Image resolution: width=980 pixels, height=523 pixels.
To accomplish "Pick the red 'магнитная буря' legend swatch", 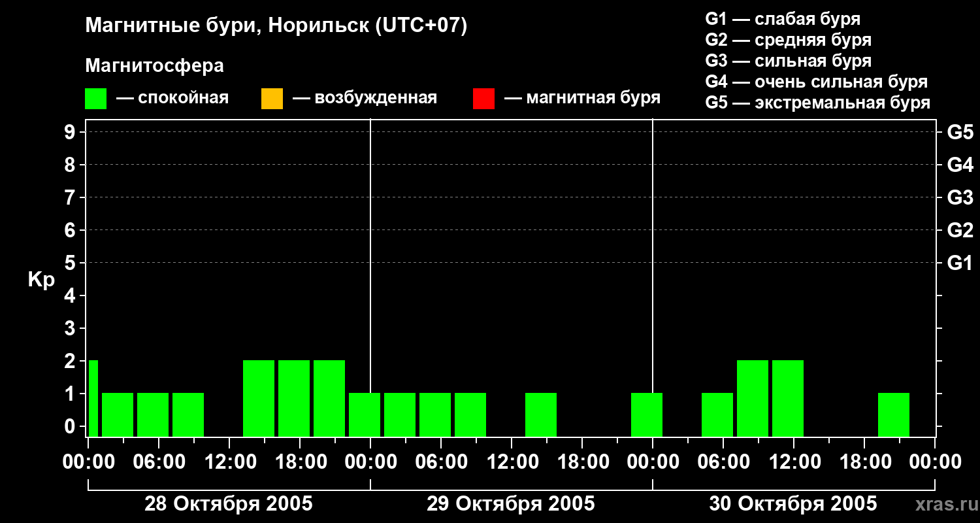I will pyautogui.click(x=483, y=99).
